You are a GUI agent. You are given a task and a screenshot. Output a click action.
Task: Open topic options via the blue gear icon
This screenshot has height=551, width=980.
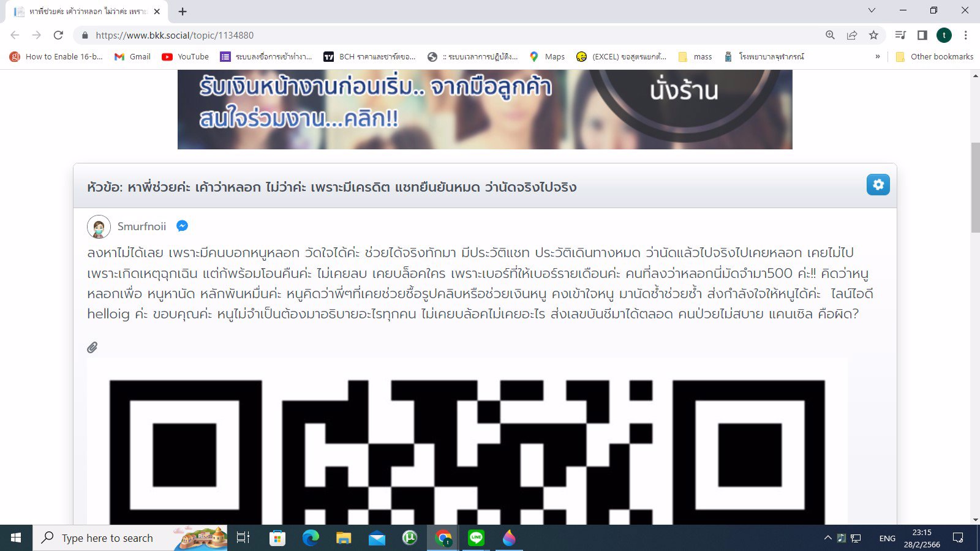point(878,184)
